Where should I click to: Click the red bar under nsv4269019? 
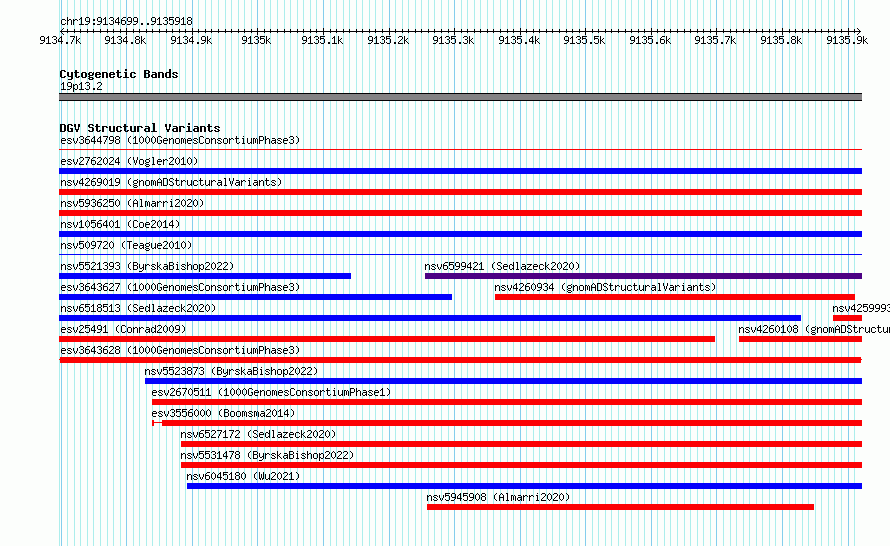coord(460,192)
